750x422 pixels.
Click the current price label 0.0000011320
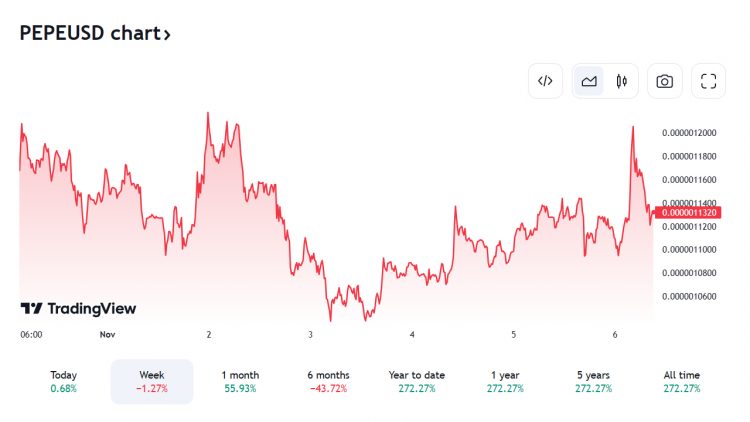click(x=688, y=212)
